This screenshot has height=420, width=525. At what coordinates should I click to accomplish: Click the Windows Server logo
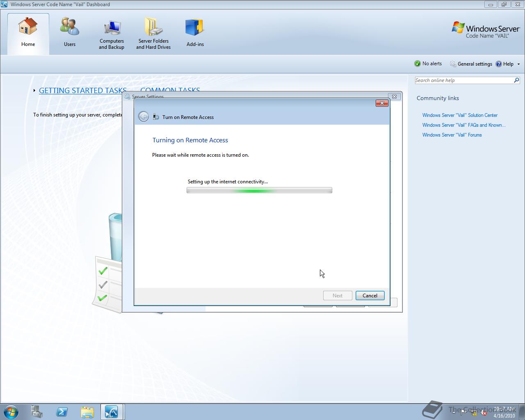(486, 30)
